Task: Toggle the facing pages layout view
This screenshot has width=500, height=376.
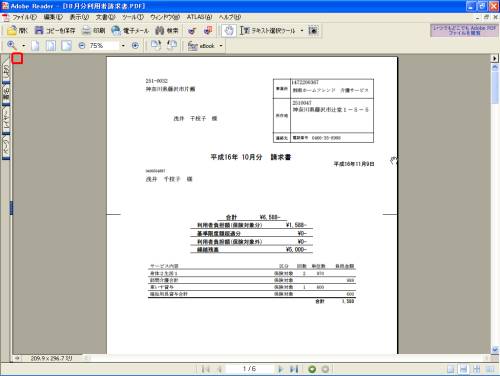Action: 477,369
